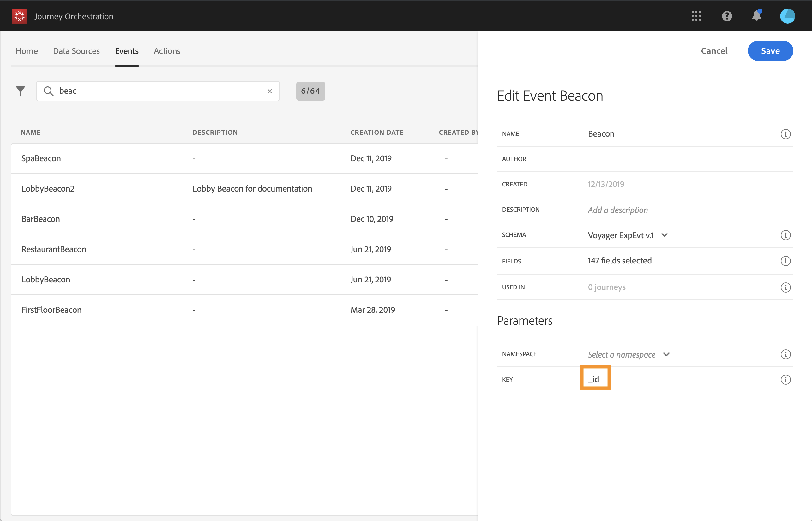
Task: Cancel editing the event
Action: pyautogui.click(x=714, y=51)
